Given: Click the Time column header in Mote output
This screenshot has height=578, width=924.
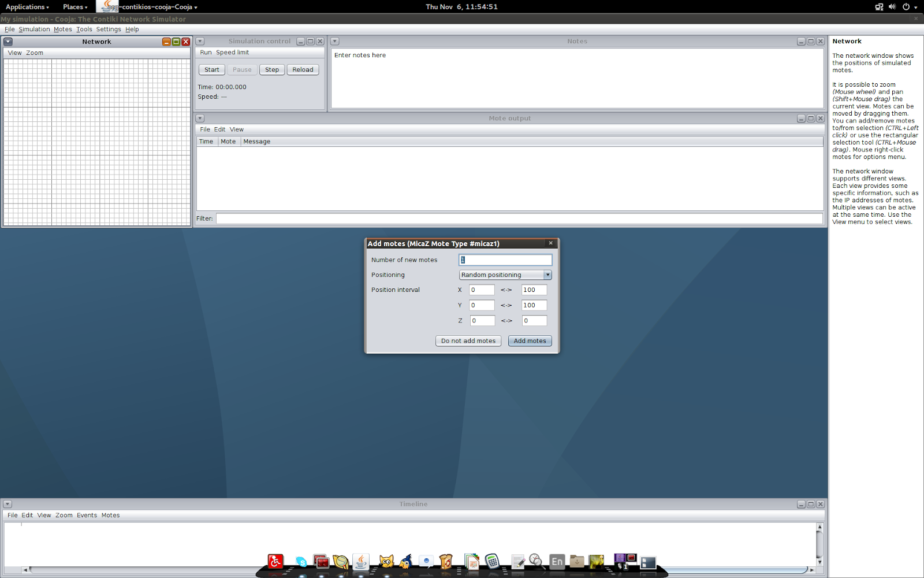Looking at the screenshot, I should coord(206,142).
